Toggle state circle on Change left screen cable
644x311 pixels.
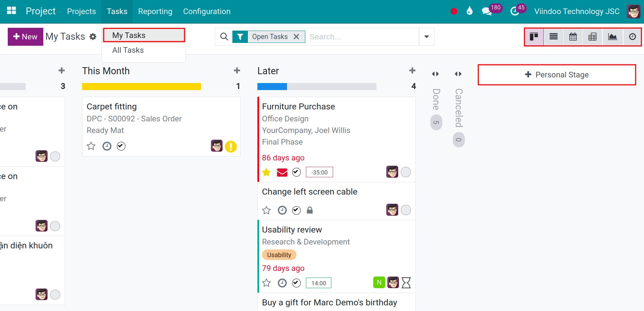[406, 210]
